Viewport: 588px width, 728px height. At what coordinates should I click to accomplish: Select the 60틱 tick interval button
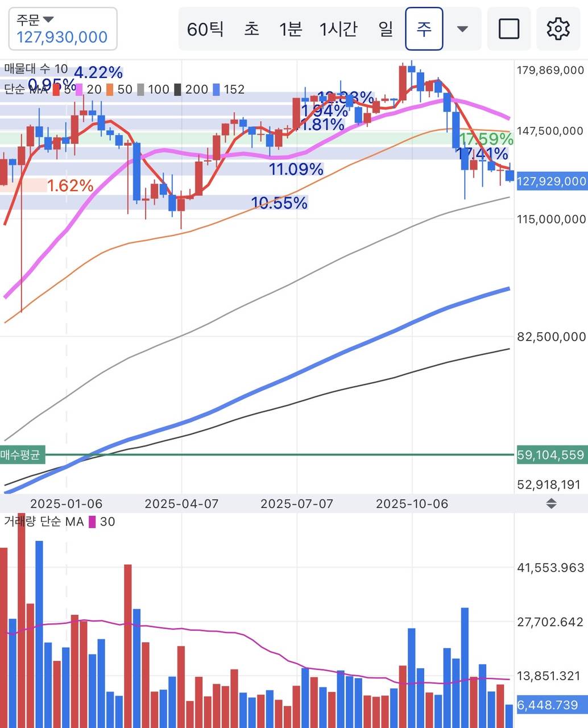[x=206, y=28]
